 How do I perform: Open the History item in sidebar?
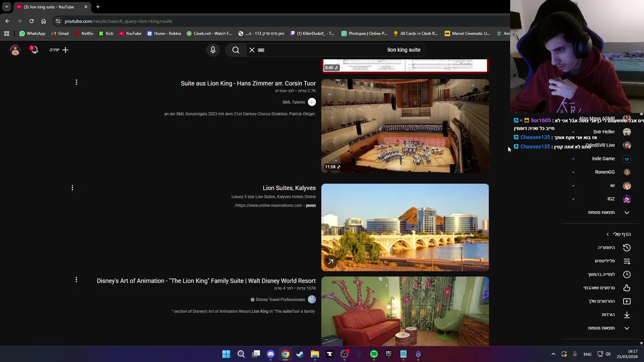pyautogui.click(x=613, y=247)
